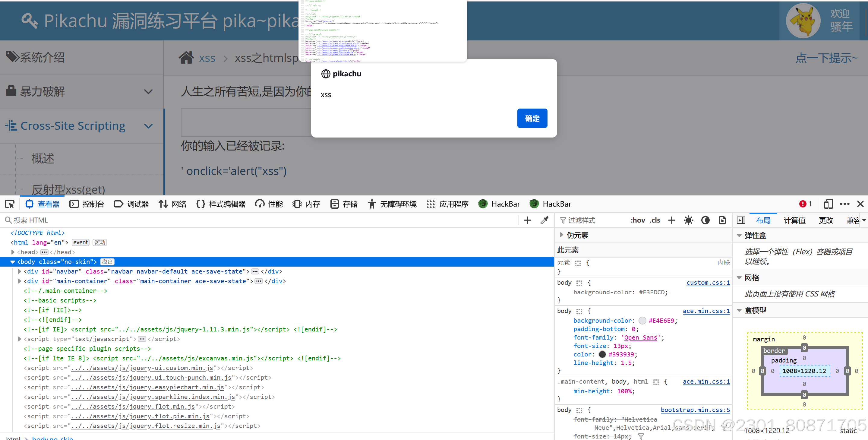Viewport: 868px width, 440px height.
Task: Switch to the 控制台 console tab
Action: pyautogui.click(x=87, y=204)
